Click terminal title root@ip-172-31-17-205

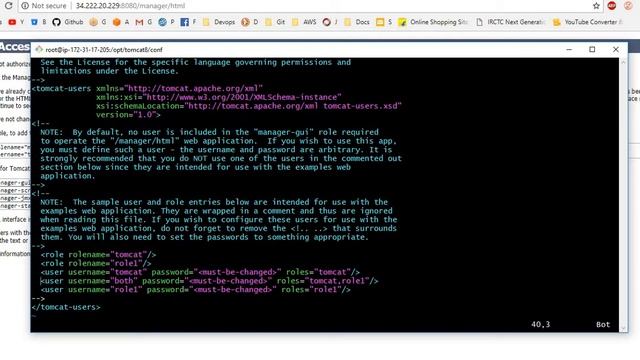click(104, 50)
